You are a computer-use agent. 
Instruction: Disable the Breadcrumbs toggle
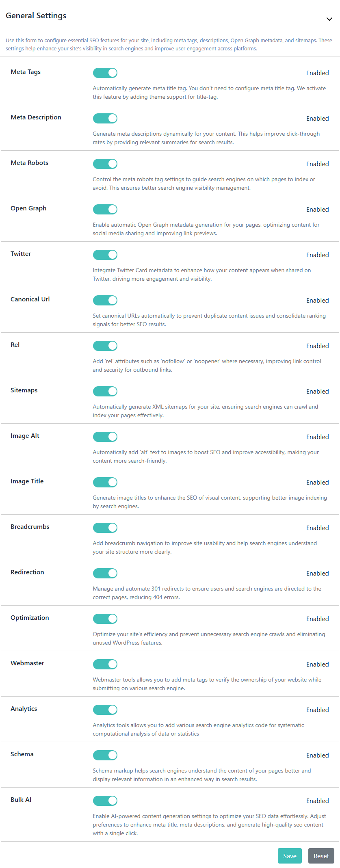(105, 528)
